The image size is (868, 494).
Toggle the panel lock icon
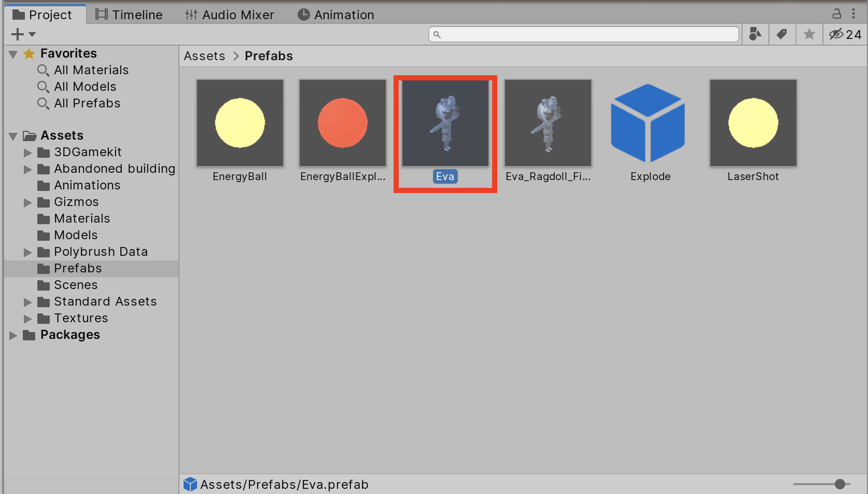point(836,13)
